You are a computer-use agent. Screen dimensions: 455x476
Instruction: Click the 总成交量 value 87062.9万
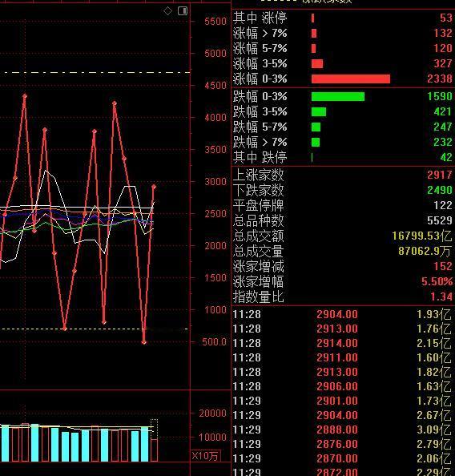[425, 251]
